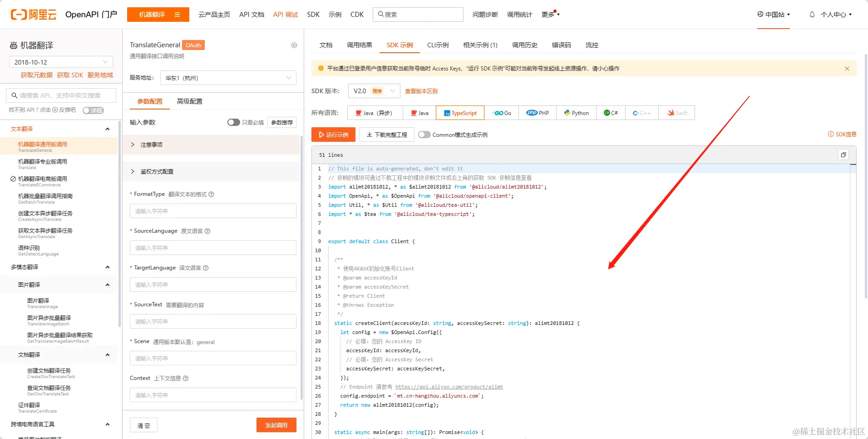
Task: Toggle the 只看必填 switch
Action: (x=234, y=122)
